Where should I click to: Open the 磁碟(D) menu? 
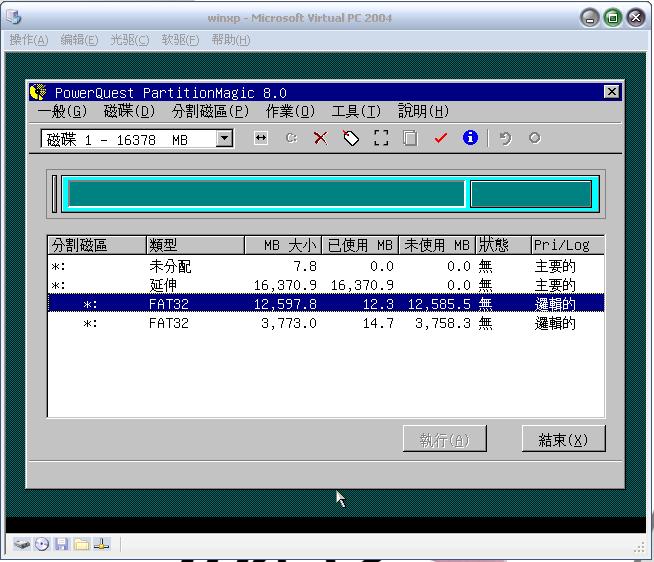point(129,111)
